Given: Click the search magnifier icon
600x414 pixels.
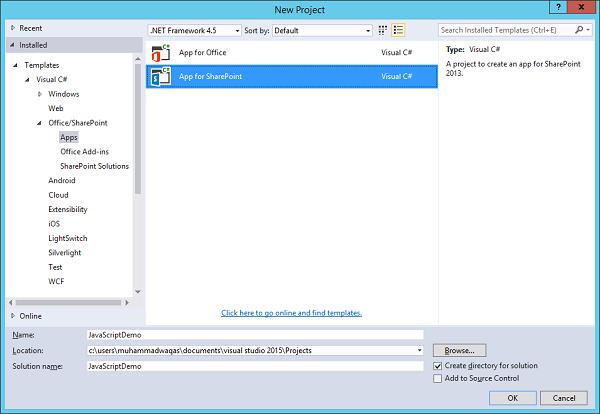Looking at the screenshot, I should click(579, 30).
